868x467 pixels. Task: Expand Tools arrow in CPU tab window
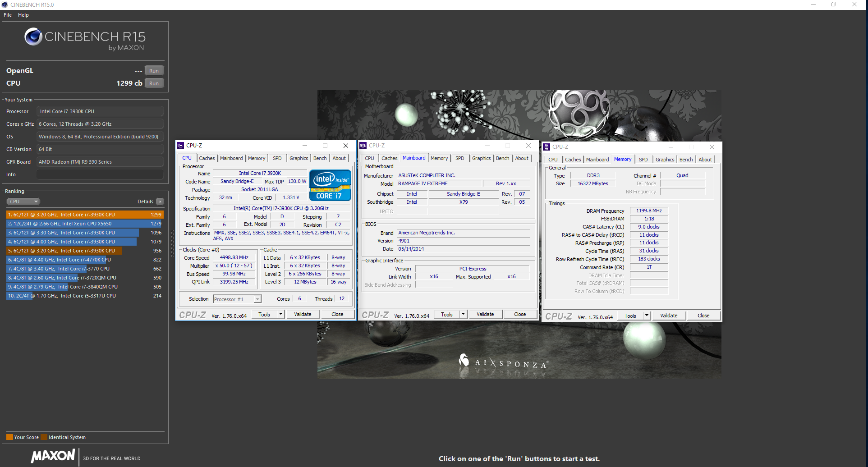(x=281, y=314)
